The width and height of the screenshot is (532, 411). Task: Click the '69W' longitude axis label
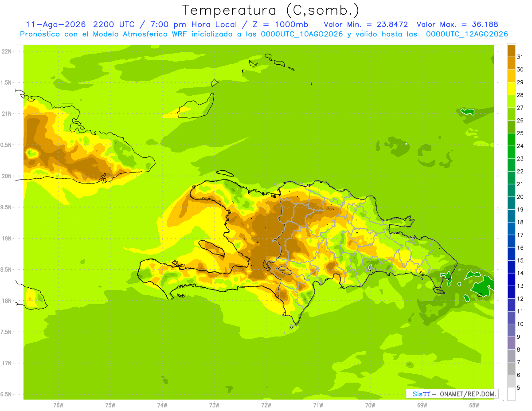pyautogui.click(x=422, y=405)
